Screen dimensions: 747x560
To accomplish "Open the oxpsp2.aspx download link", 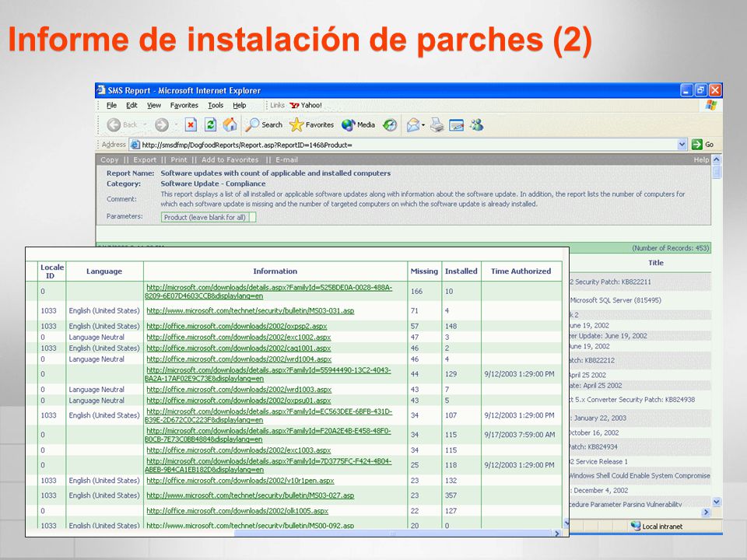I will (237, 326).
